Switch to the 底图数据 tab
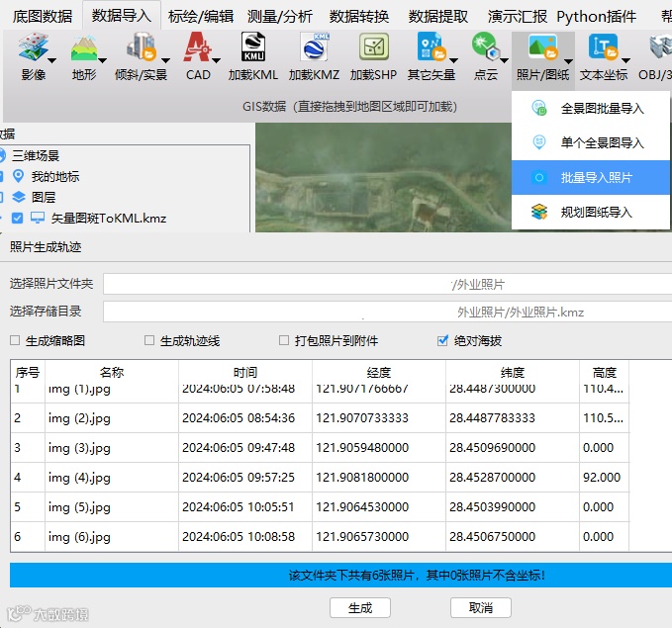Screen dimensions: 672x628 [42, 16]
